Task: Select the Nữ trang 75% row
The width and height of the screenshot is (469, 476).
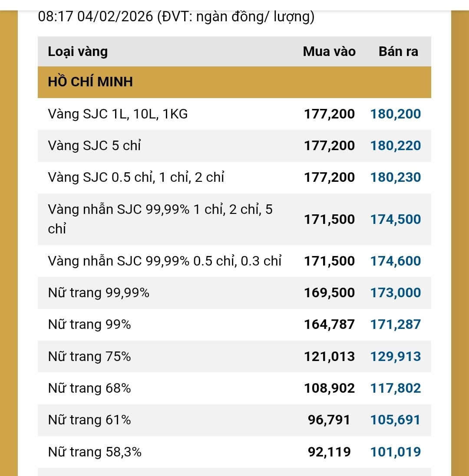Action: point(234,357)
